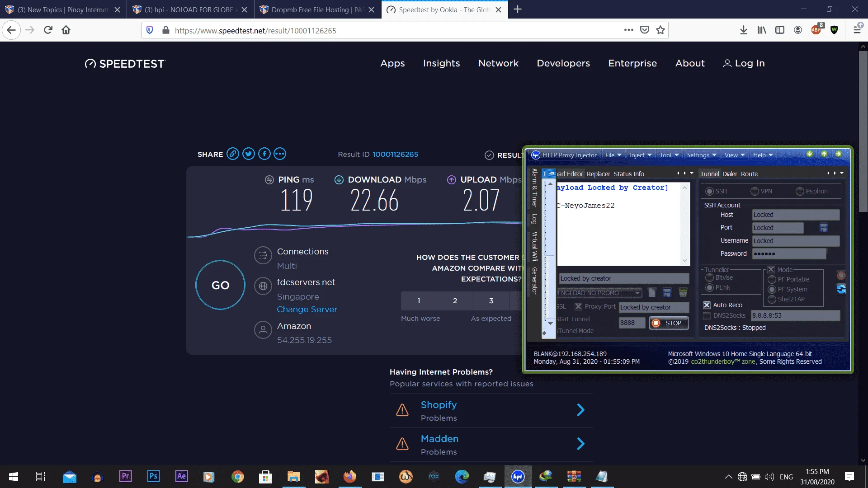The height and width of the screenshot is (488, 868).
Task: Open the Adblock Plus extension
Action: (x=816, y=30)
